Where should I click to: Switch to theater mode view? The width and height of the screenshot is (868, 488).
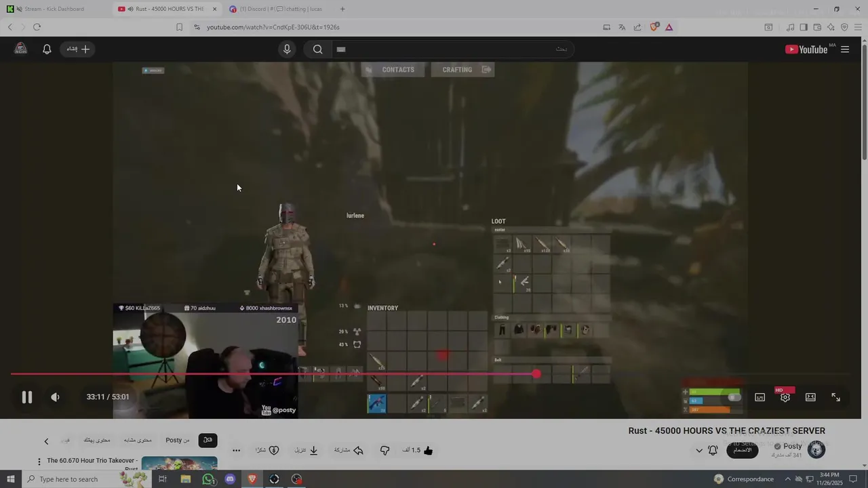pyautogui.click(x=810, y=397)
